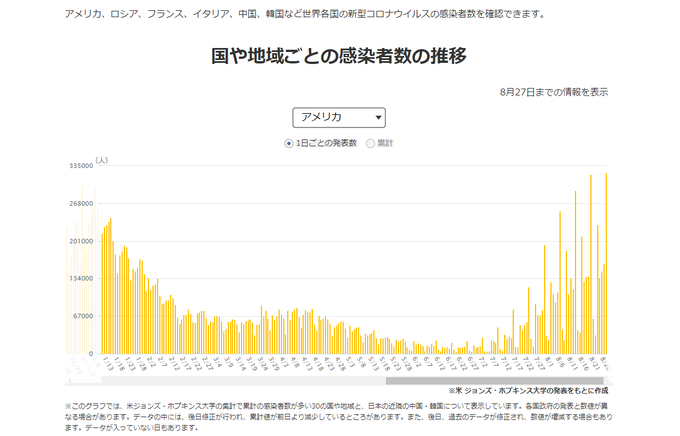
Task: Click the 268000 y-axis label
Action: click(x=81, y=203)
